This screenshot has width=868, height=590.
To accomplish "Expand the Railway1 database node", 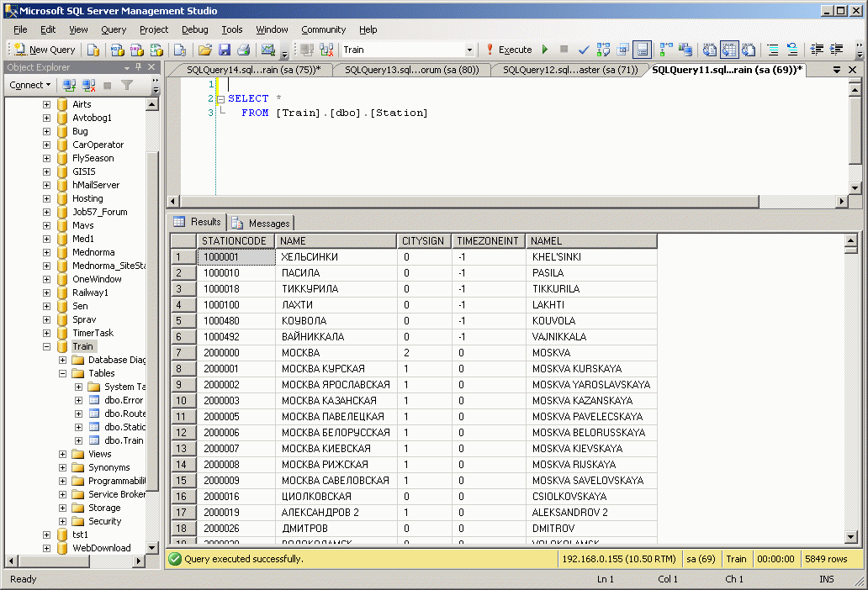I will (46, 292).
